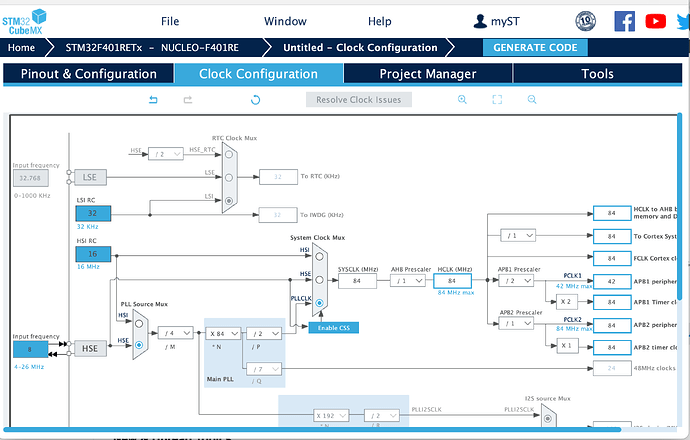Click the HSE block
The width and height of the screenshot is (690, 440).
(x=90, y=348)
